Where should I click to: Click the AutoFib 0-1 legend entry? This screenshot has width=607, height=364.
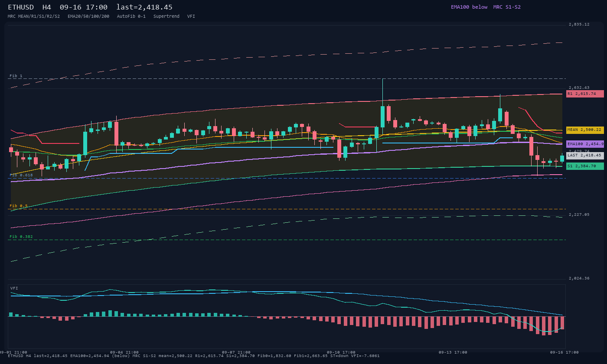(x=131, y=16)
